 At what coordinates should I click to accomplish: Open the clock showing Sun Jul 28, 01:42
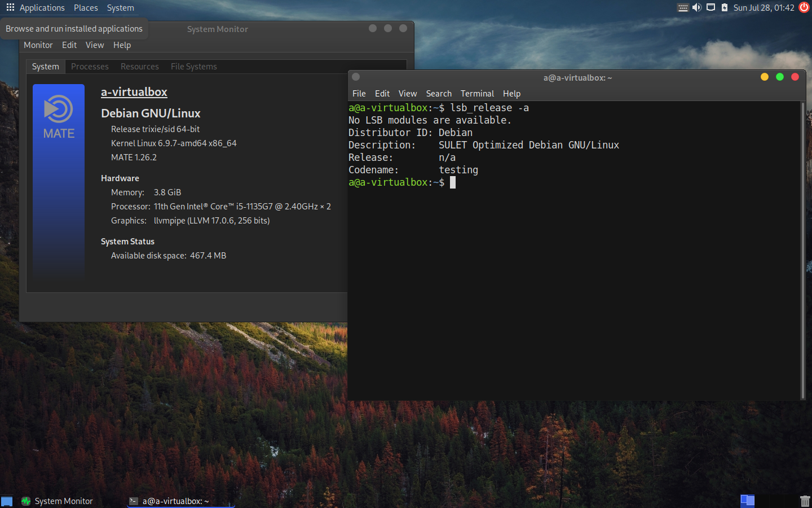764,8
